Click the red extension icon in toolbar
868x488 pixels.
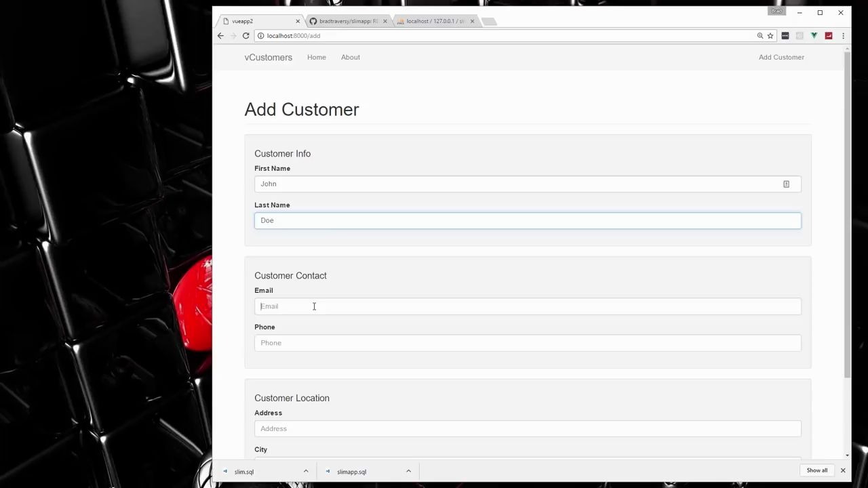(829, 36)
